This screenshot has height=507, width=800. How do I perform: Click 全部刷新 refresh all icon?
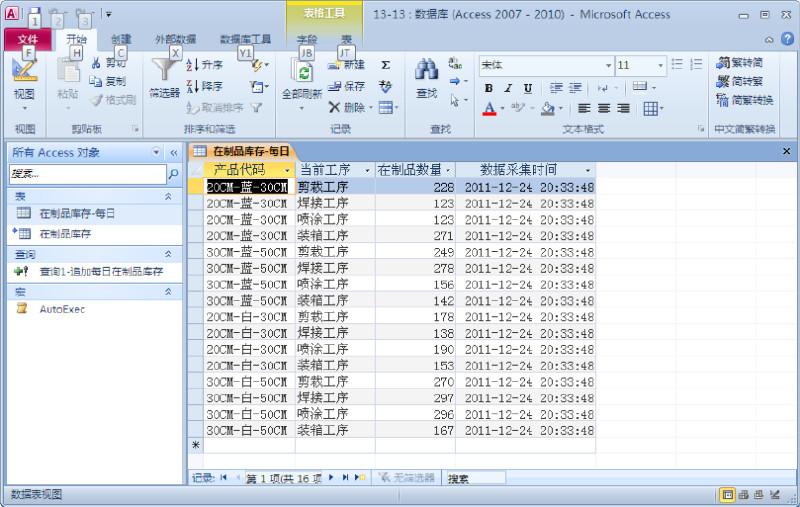click(302, 72)
